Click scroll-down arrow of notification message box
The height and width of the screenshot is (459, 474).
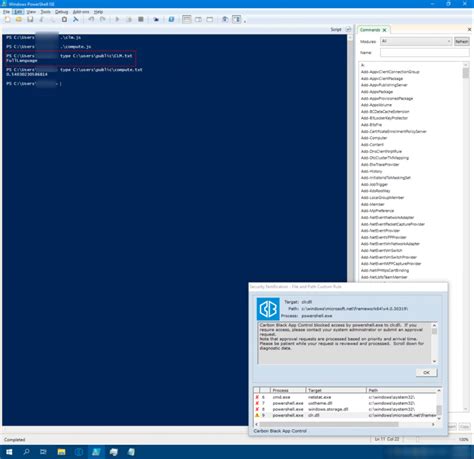[x=434, y=361]
